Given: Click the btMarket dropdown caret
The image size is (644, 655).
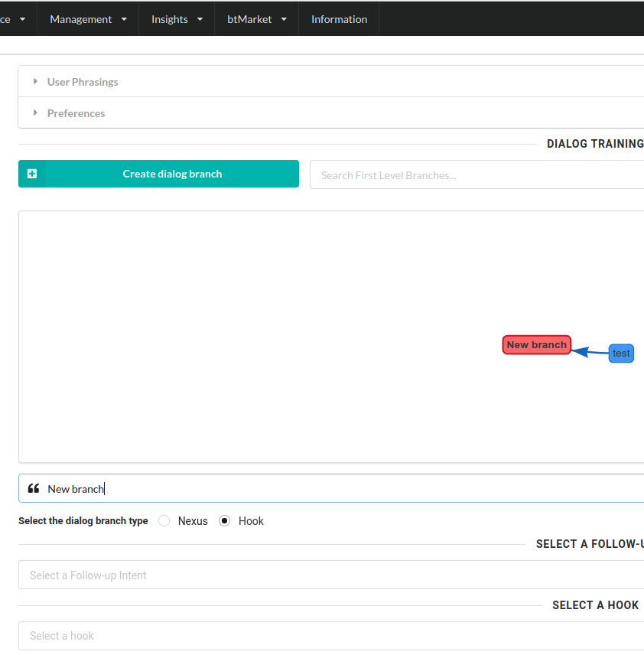Looking at the screenshot, I should [x=284, y=19].
